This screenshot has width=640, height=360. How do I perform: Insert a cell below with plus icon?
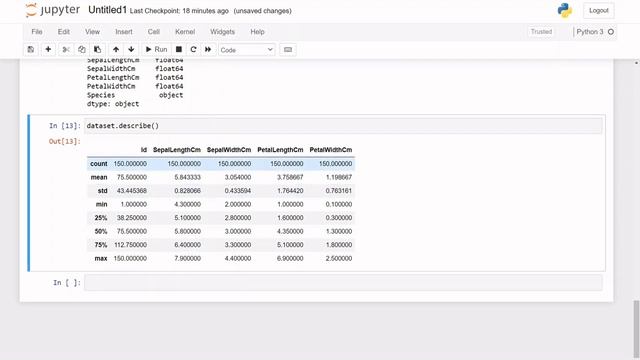pos(48,49)
